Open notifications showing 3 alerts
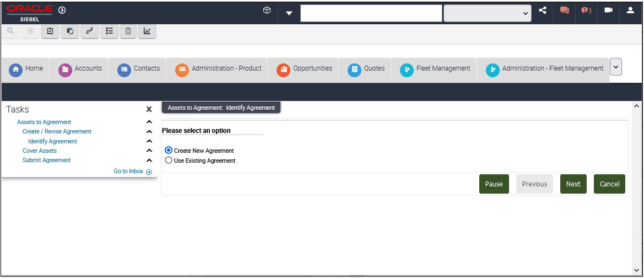Screen dimensions: 644x278 (x=586, y=10)
